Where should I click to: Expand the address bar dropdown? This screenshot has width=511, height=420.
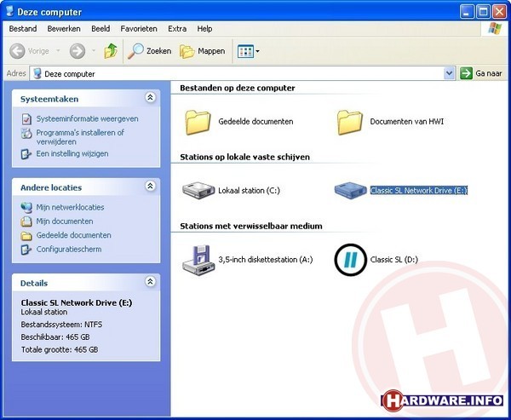point(449,73)
